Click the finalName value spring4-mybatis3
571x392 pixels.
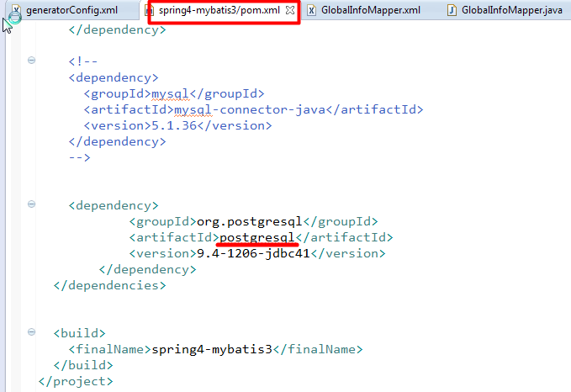point(212,349)
